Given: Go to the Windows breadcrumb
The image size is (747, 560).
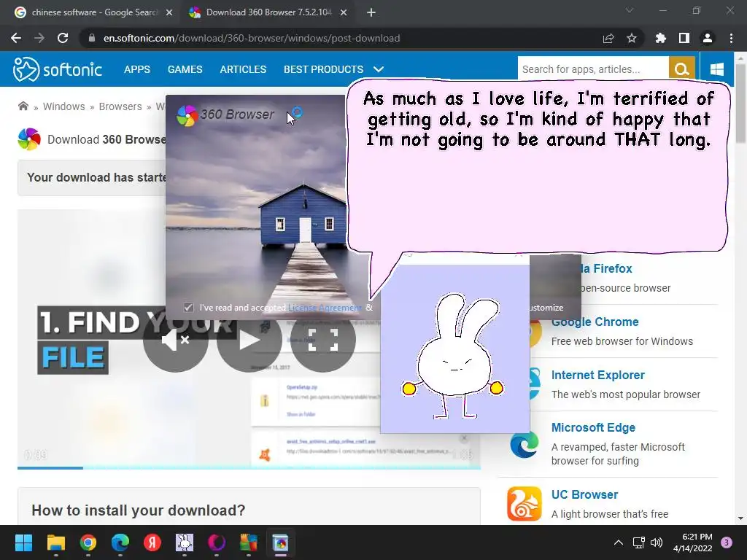Looking at the screenshot, I should [x=64, y=106].
